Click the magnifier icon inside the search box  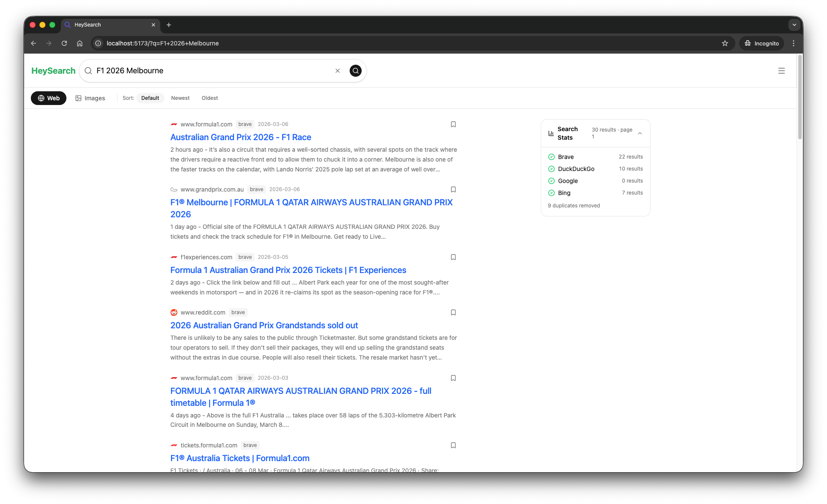(x=88, y=71)
